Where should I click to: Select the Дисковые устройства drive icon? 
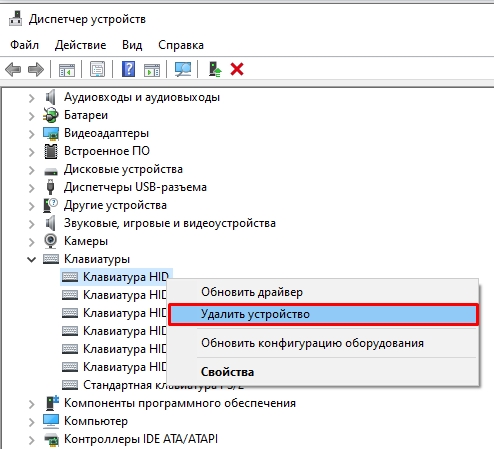pyautogui.click(x=51, y=171)
